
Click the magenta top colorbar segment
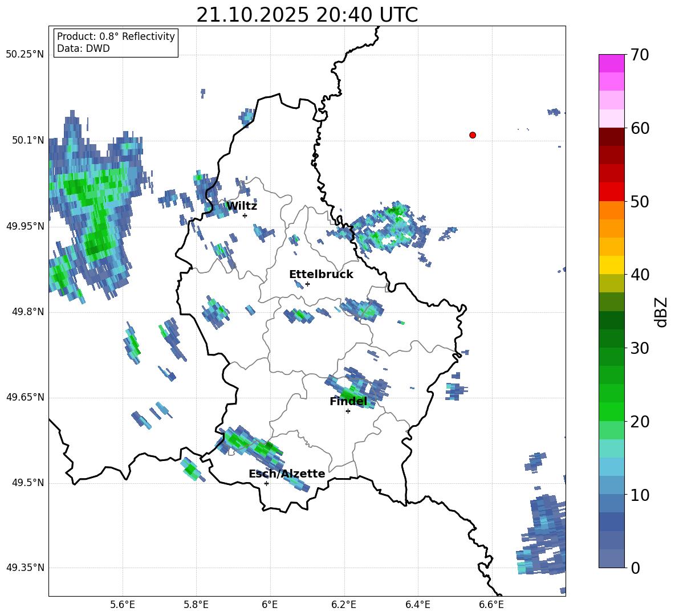611,63
